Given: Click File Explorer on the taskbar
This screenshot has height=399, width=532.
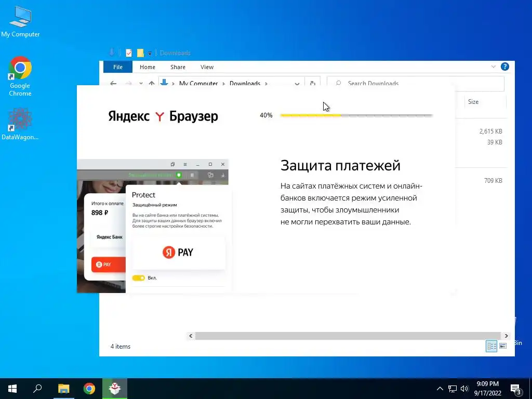Looking at the screenshot, I should (63, 389).
